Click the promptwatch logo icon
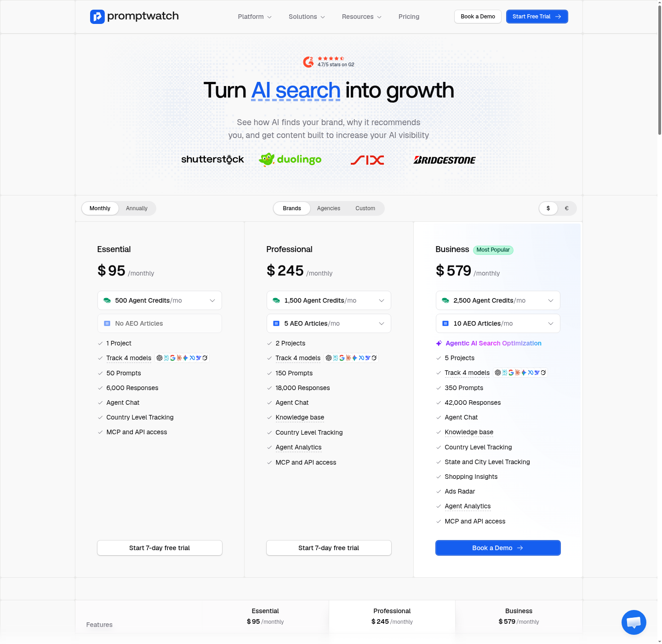 point(97,17)
